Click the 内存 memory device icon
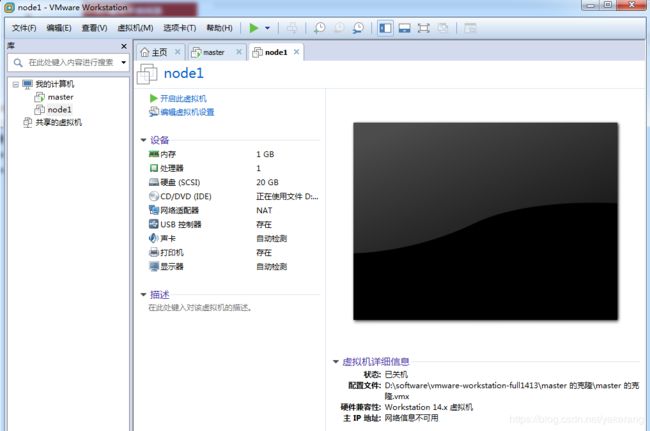Viewport: 650px width, 431px height. pyautogui.click(x=154, y=154)
